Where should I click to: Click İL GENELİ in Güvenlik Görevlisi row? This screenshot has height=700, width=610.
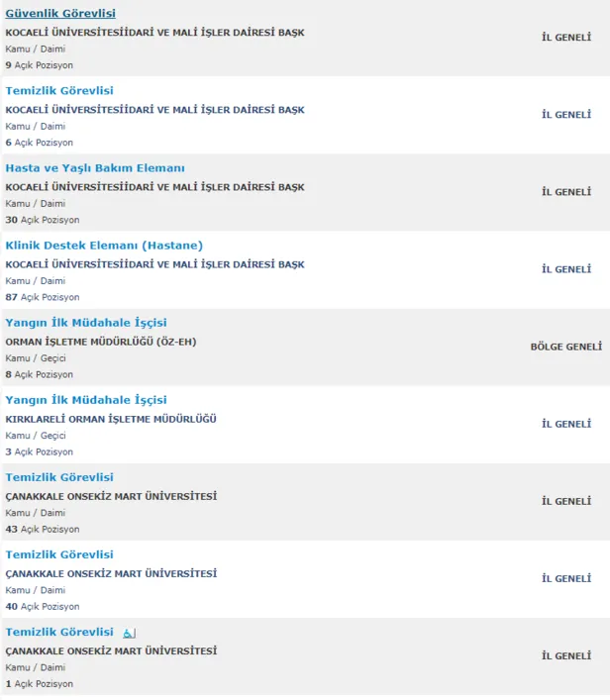pos(565,38)
